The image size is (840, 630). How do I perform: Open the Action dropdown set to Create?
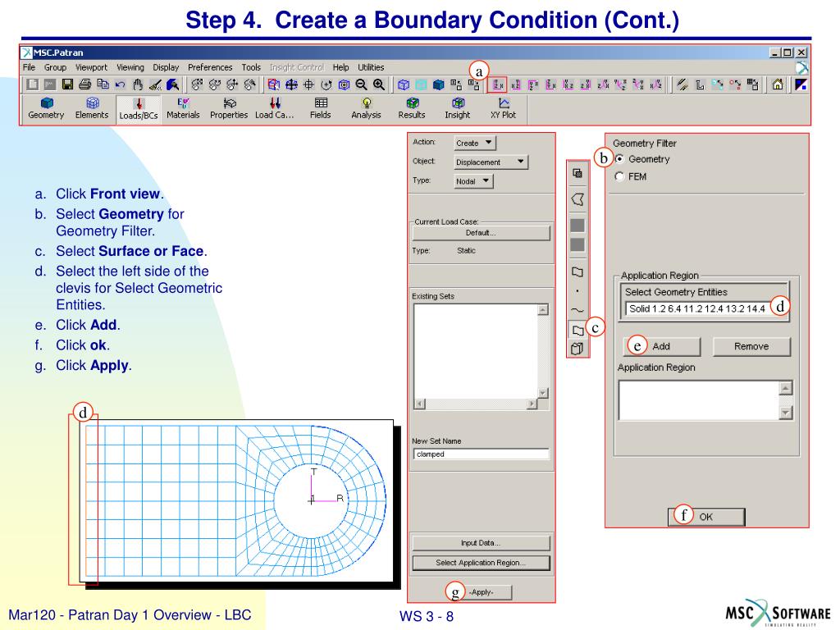(x=475, y=143)
